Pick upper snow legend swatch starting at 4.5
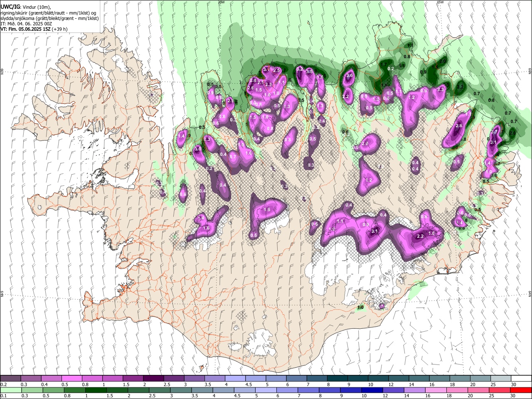This screenshot has height=399, width=532. [255, 378]
